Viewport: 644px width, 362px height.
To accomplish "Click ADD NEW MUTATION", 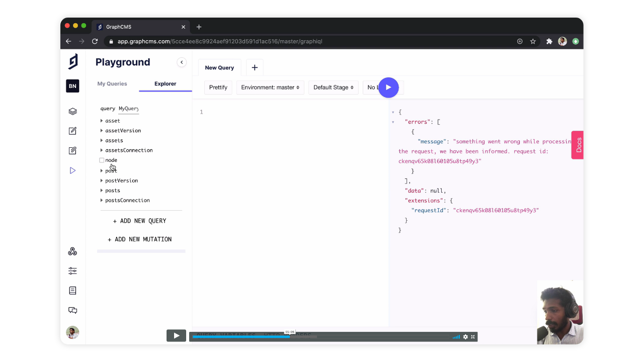I will pyautogui.click(x=140, y=239).
